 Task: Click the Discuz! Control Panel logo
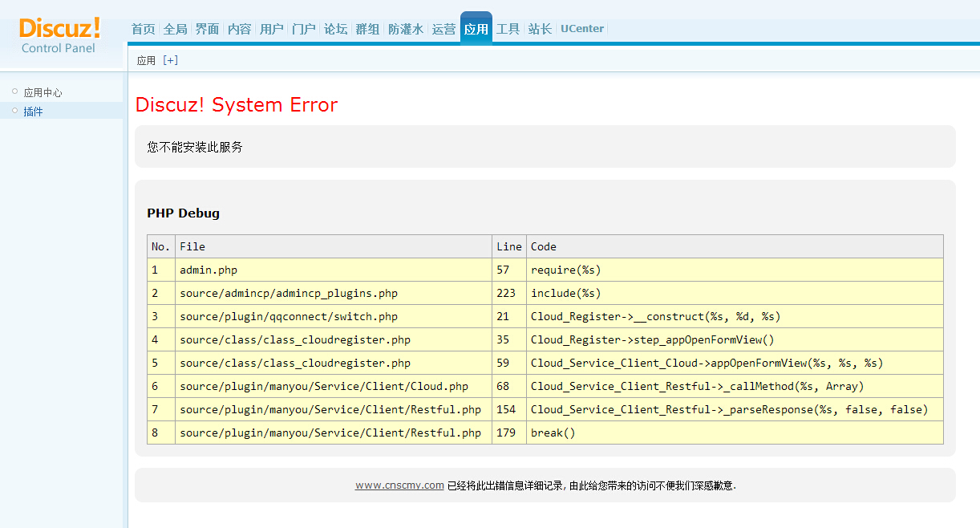[x=59, y=35]
